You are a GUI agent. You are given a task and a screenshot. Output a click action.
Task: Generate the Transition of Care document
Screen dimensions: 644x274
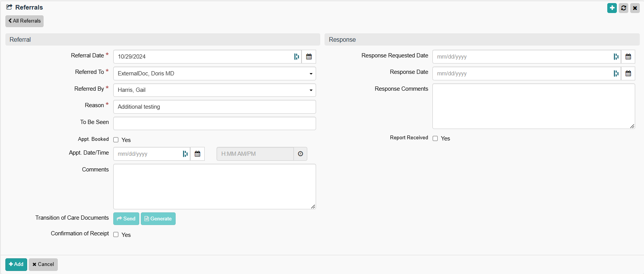158,219
